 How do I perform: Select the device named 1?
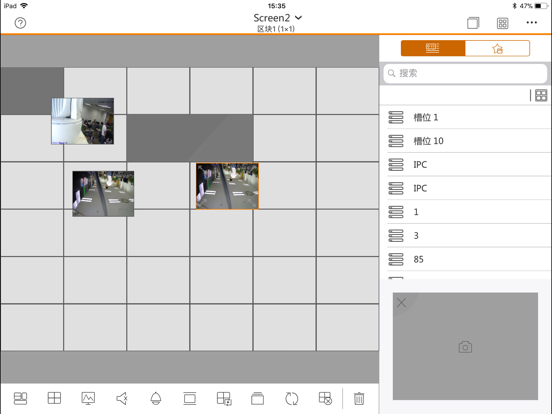pos(468,212)
